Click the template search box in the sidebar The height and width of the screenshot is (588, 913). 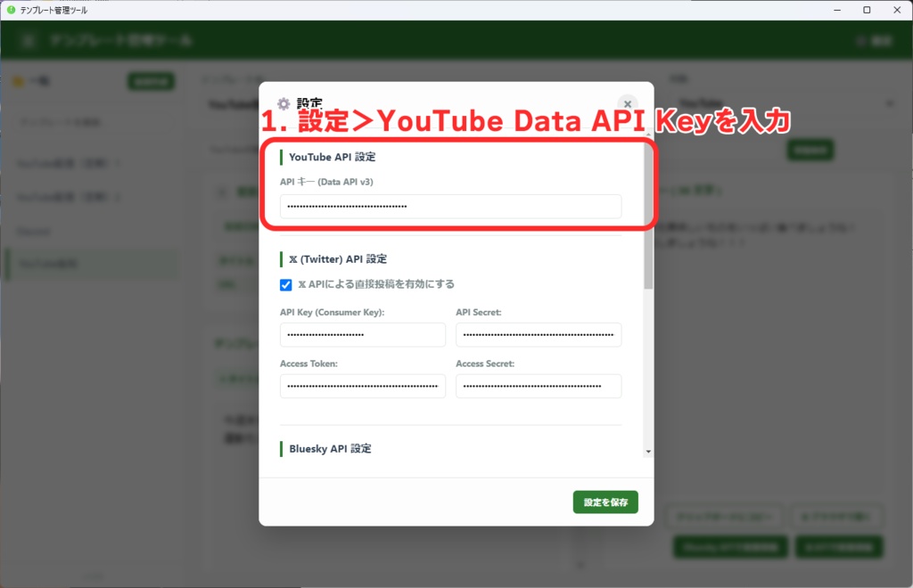click(92, 120)
